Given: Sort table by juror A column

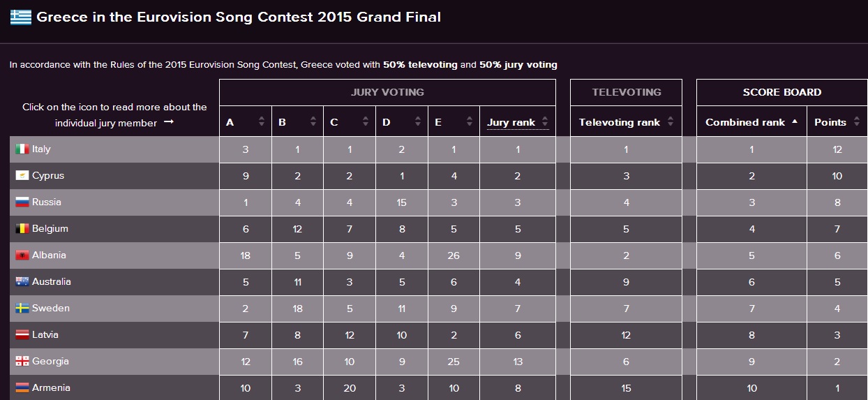Looking at the screenshot, I should (245, 122).
